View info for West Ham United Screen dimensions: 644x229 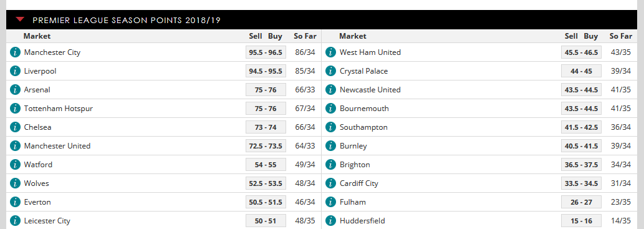(331, 52)
